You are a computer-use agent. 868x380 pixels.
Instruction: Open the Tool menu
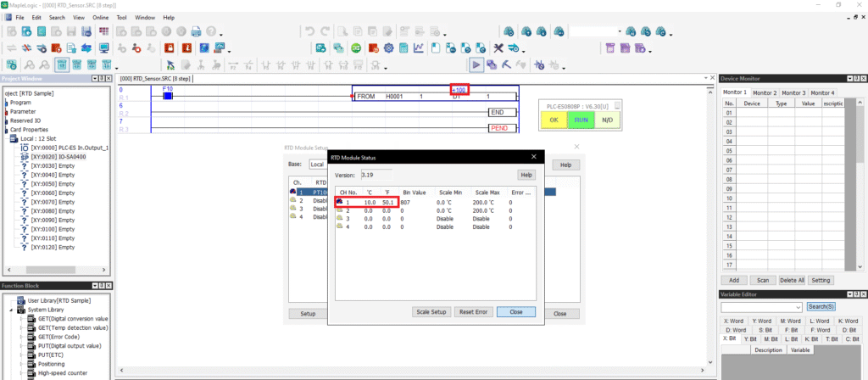(122, 18)
